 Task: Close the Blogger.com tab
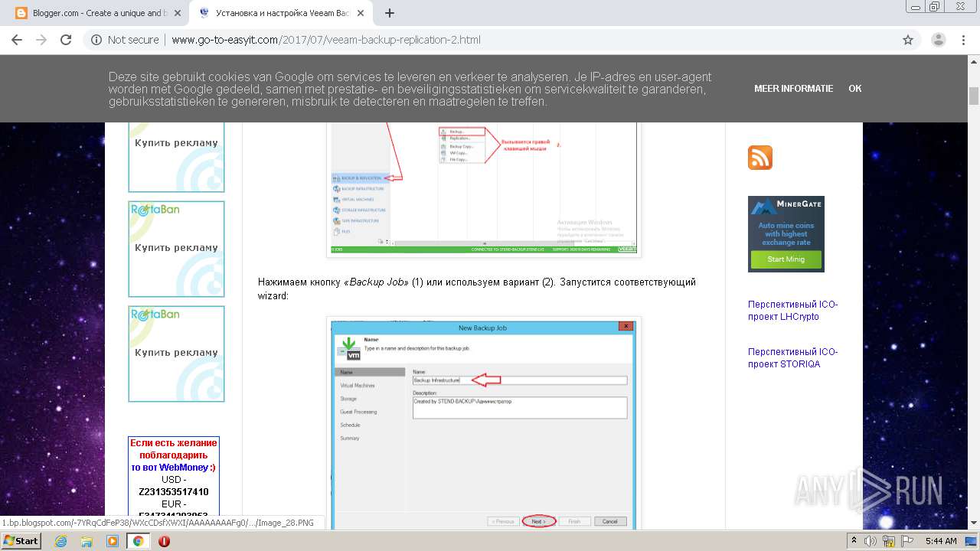178,13
